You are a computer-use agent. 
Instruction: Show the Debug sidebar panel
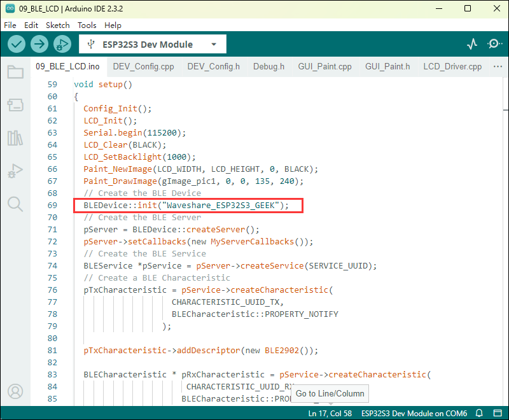click(15, 171)
